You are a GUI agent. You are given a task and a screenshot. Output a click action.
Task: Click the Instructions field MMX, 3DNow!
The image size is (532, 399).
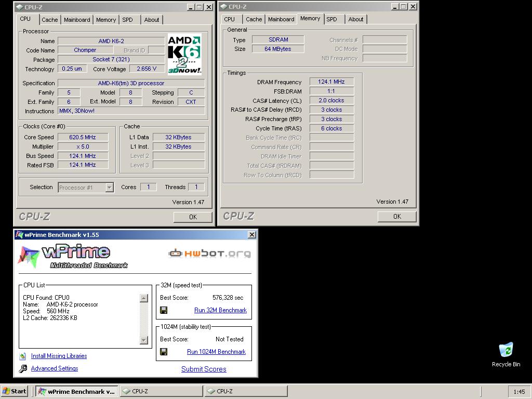click(x=131, y=111)
